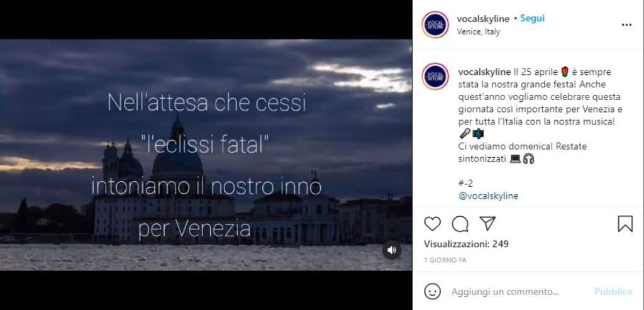Click Pubblica to post the comment
The image size is (644, 310).
click(613, 292)
